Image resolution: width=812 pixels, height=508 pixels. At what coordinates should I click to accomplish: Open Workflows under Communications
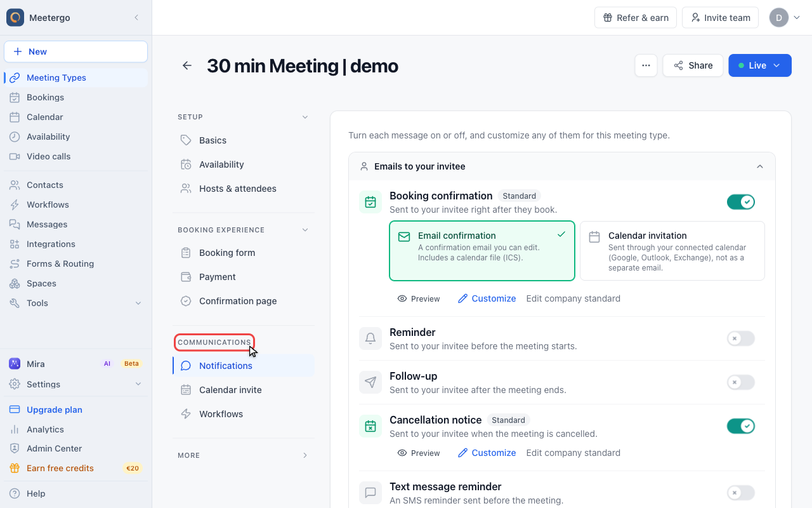[x=244, y=414]
